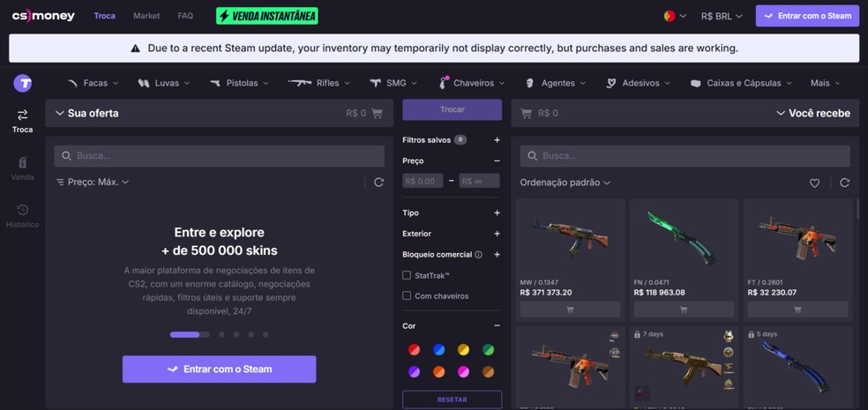The width and height of the screenshot is (868, 410).
Task: Click the maximum price R$ ∞ field
Action: [479, 181]
